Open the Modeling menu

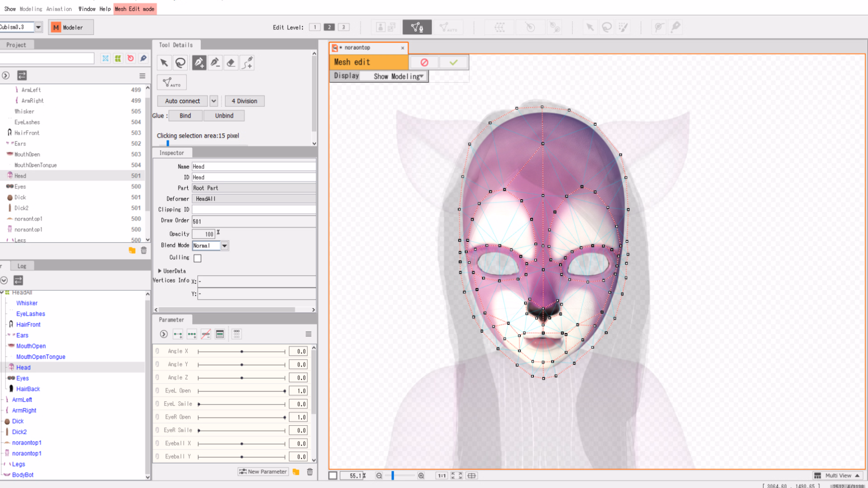31,9
